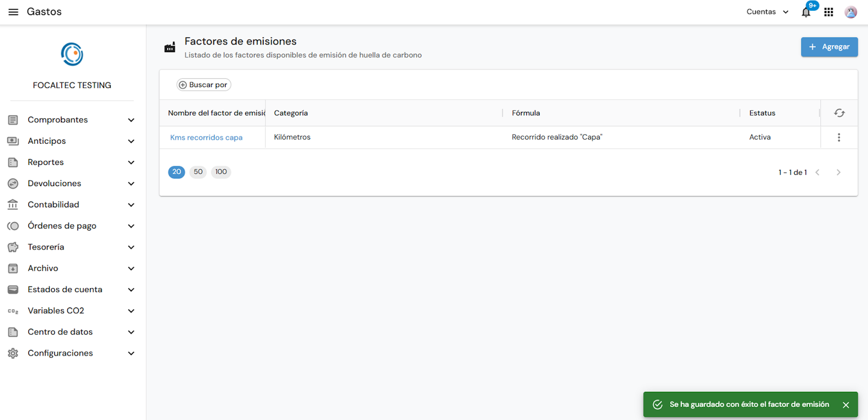The height and width of the screenshot is (420, 868).
Task: Click the Devoluciones refund icon
Action: [13, 183]
